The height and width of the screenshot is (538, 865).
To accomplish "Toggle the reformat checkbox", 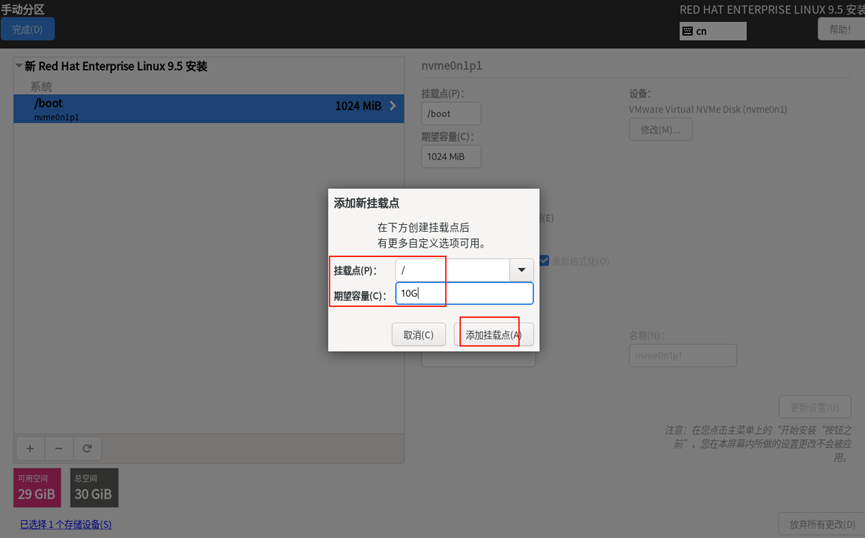I will tap(544, 260).
